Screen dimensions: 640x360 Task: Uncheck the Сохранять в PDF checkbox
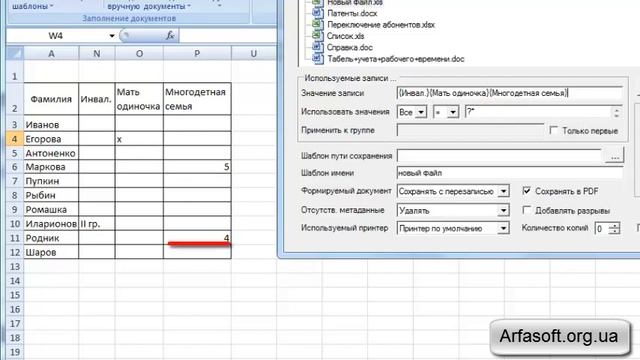[527, 190]
